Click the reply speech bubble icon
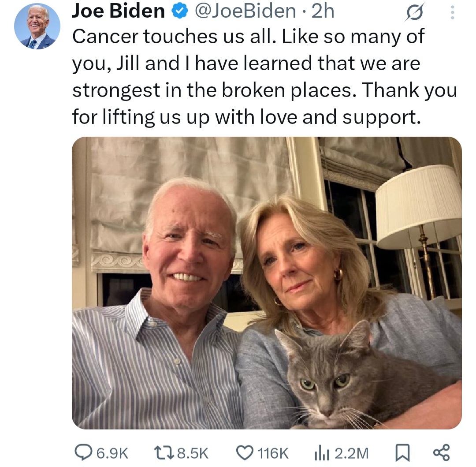Screen dimensions: 476x467 (82, 452)
